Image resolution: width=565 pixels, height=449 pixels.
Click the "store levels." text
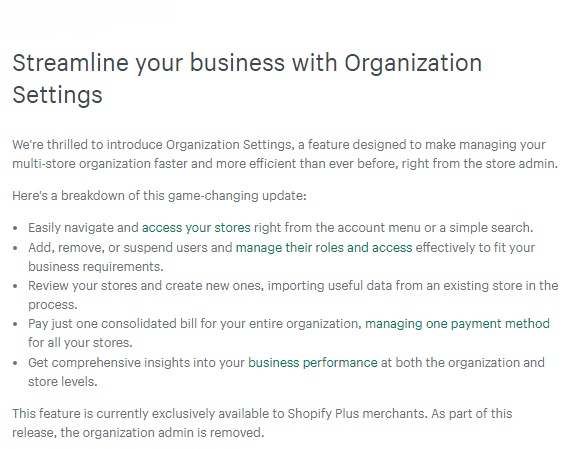[x=63, y=382]
